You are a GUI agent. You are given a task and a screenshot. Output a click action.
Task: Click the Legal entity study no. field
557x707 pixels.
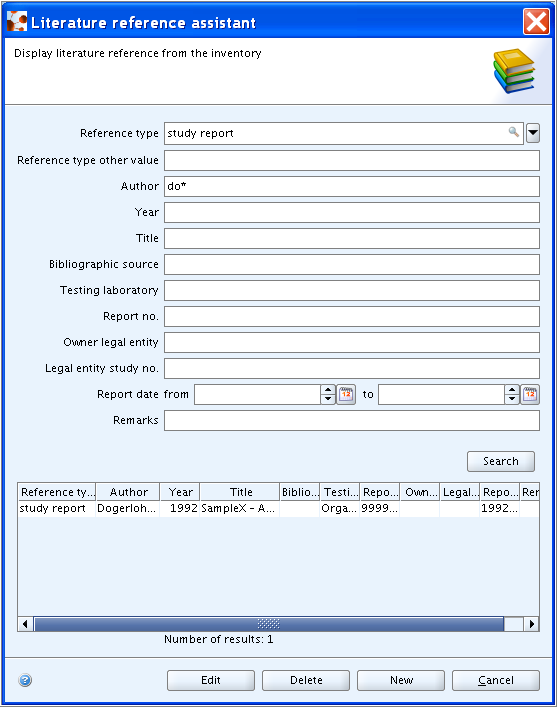pyautogui.click(x=352, y=368)
